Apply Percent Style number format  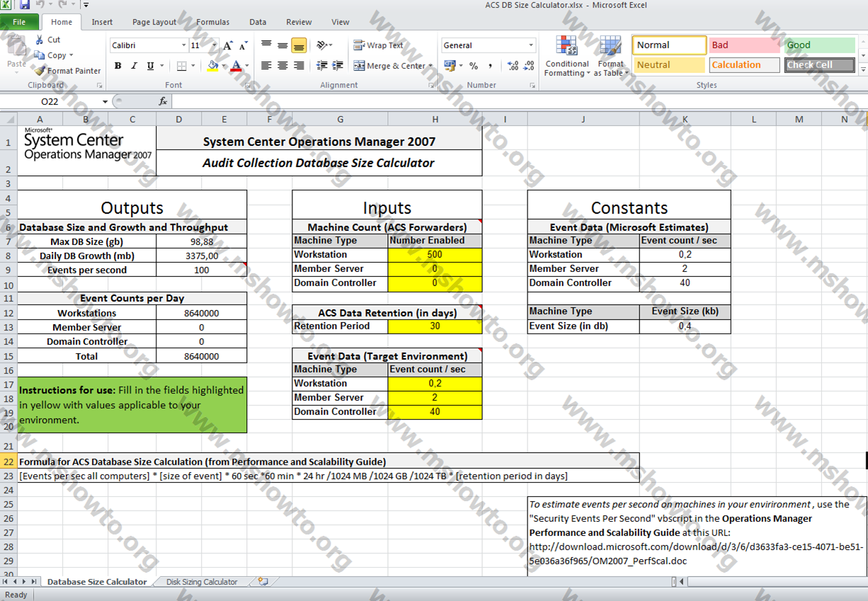pyautogui.click(x=474, y=66)
